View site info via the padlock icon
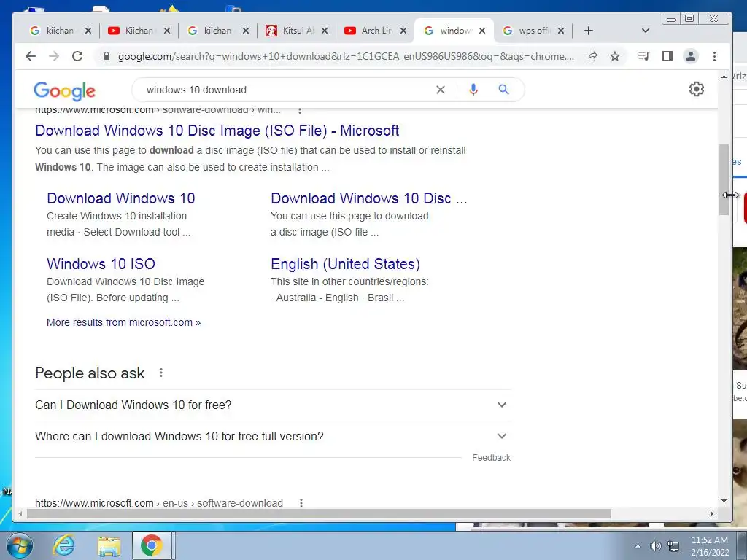 [107, 56]
